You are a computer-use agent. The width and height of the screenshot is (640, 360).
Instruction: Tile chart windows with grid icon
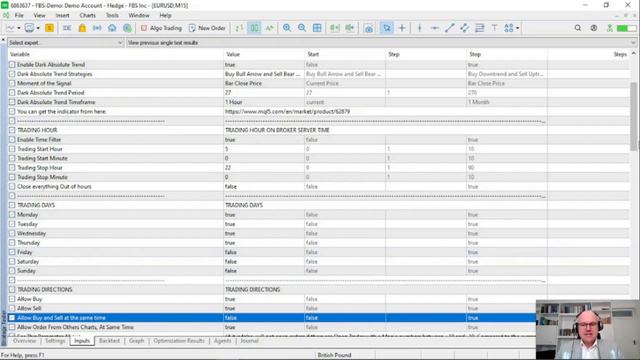[x=317, y=28]
